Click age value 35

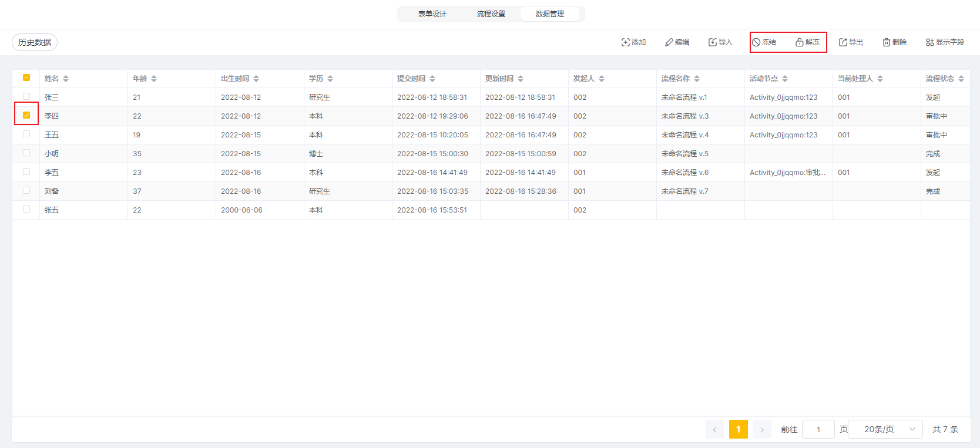click(x=137, y=154)
